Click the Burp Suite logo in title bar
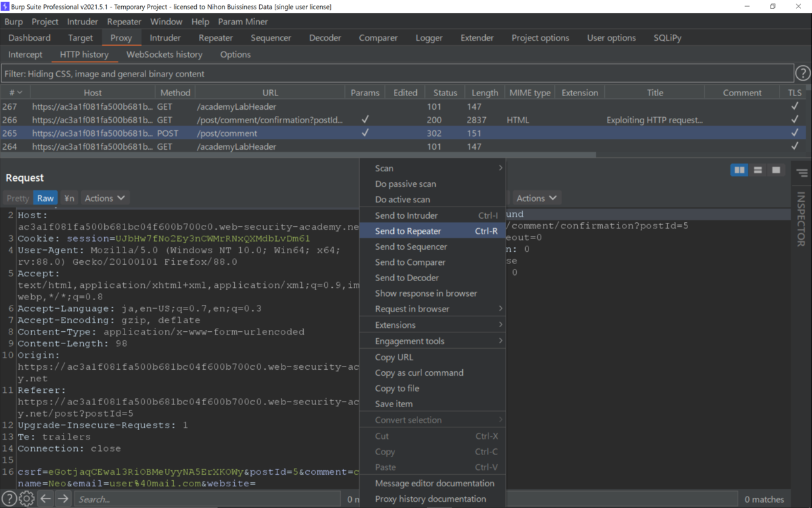The height and width of the screenshot is (508, 812). click(x=6, y=6)
